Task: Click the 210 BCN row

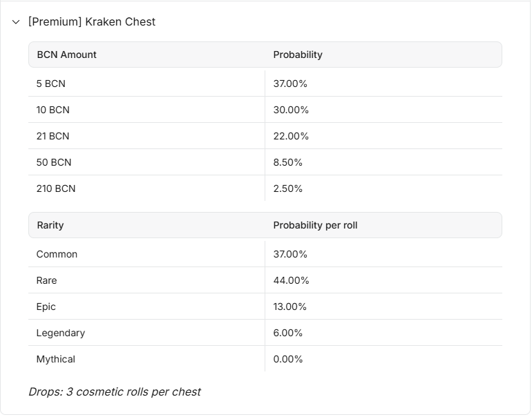Action: click(265, 188)
